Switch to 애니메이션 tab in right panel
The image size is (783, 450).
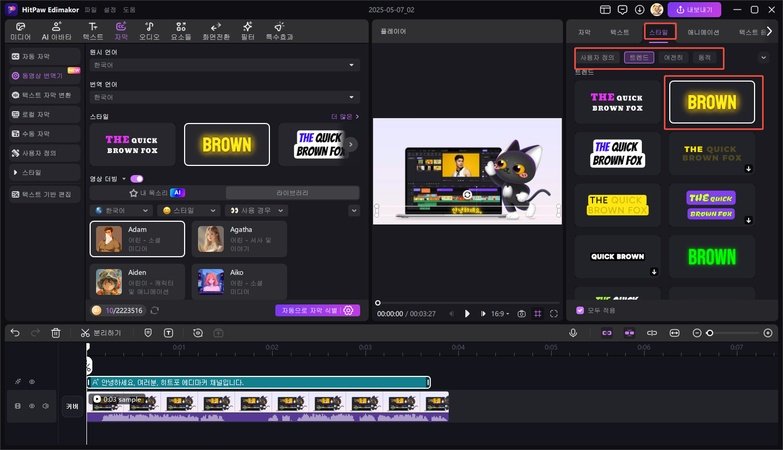click(x=703, y=32)
